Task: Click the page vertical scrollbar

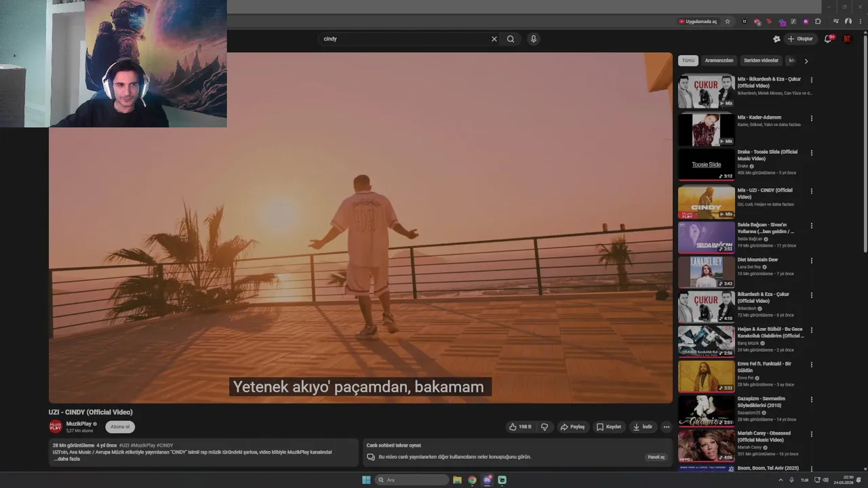Action: click(x=865, y=142)
